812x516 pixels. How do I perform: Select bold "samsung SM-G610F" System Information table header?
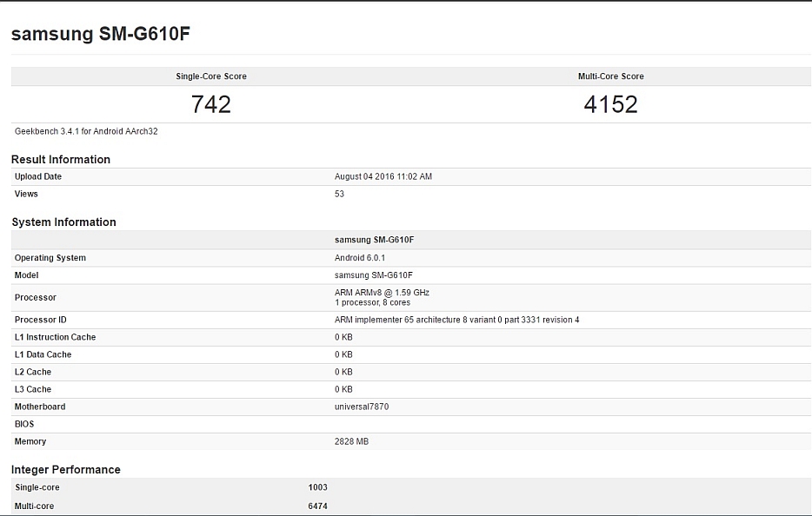[x=375, y=240]
